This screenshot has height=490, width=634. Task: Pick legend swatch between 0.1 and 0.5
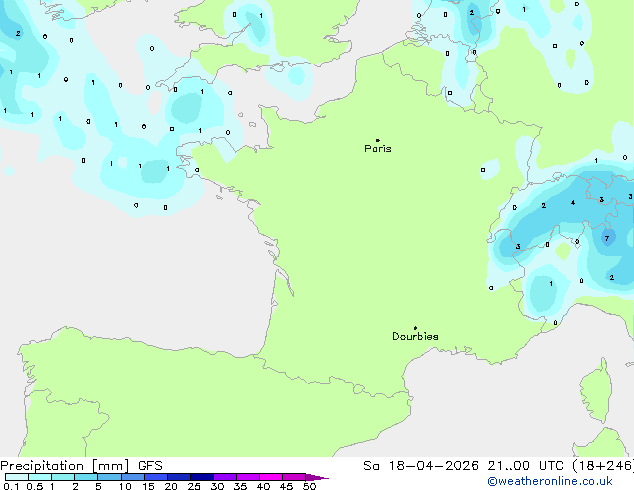point(17,477)
